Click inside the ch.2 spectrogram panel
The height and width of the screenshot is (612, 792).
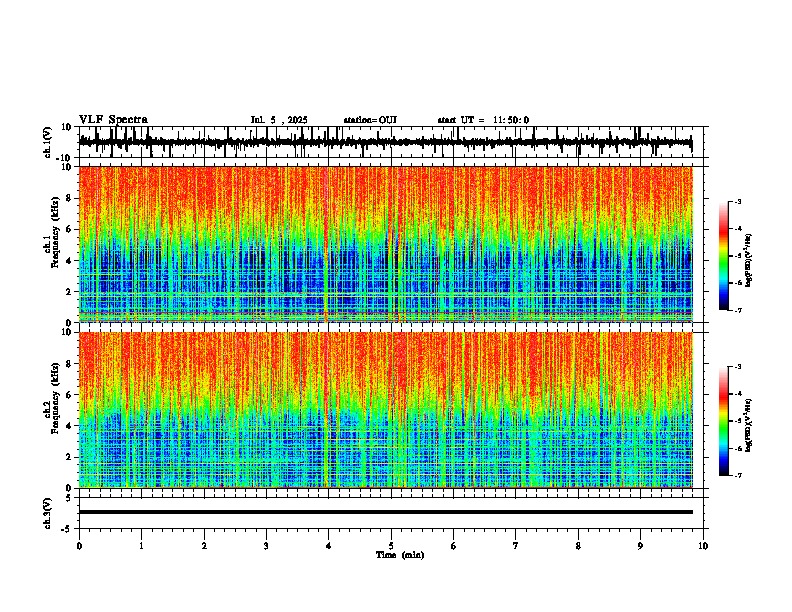click(x=385, y=410)
